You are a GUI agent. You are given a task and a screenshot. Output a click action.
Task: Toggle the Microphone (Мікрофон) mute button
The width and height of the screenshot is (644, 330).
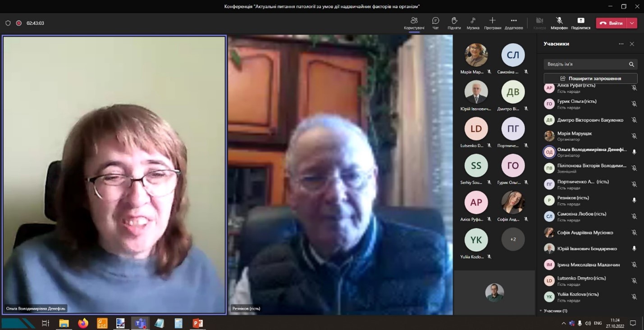(559, 21)
